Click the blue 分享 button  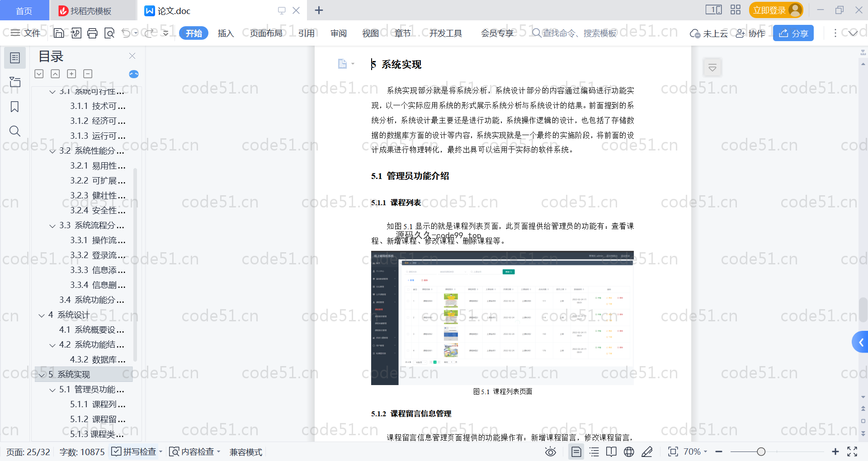coord(793,33)
